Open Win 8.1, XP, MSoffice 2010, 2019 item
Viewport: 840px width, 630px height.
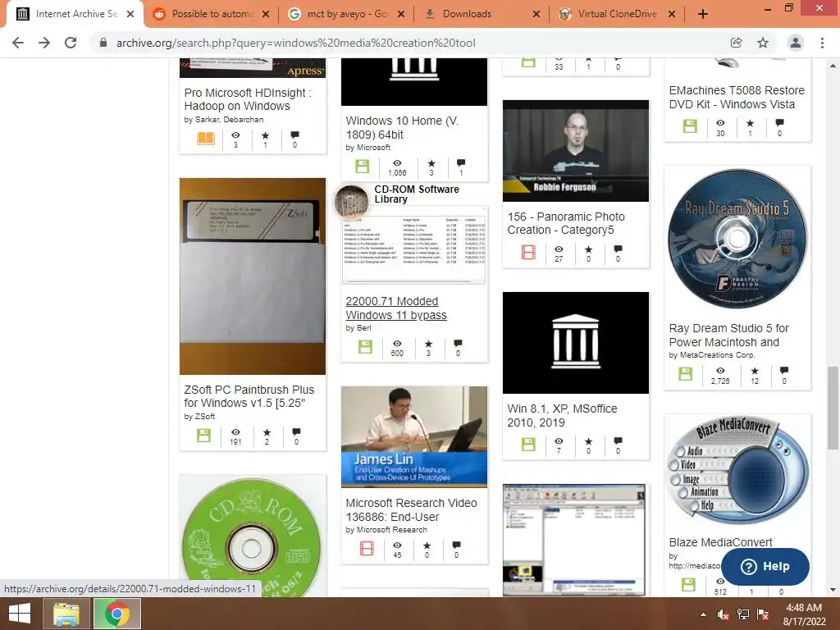tap(562, 415)
